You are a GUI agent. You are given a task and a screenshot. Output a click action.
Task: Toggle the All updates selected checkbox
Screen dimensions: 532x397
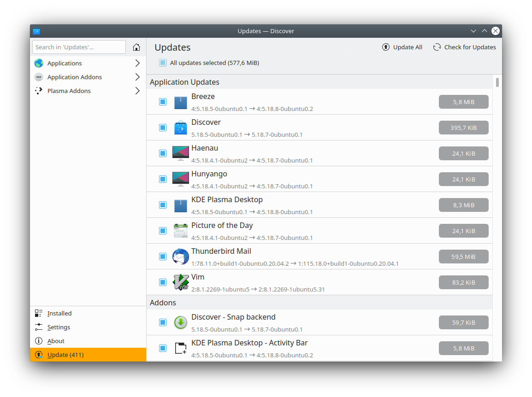[x=163, y=63]
